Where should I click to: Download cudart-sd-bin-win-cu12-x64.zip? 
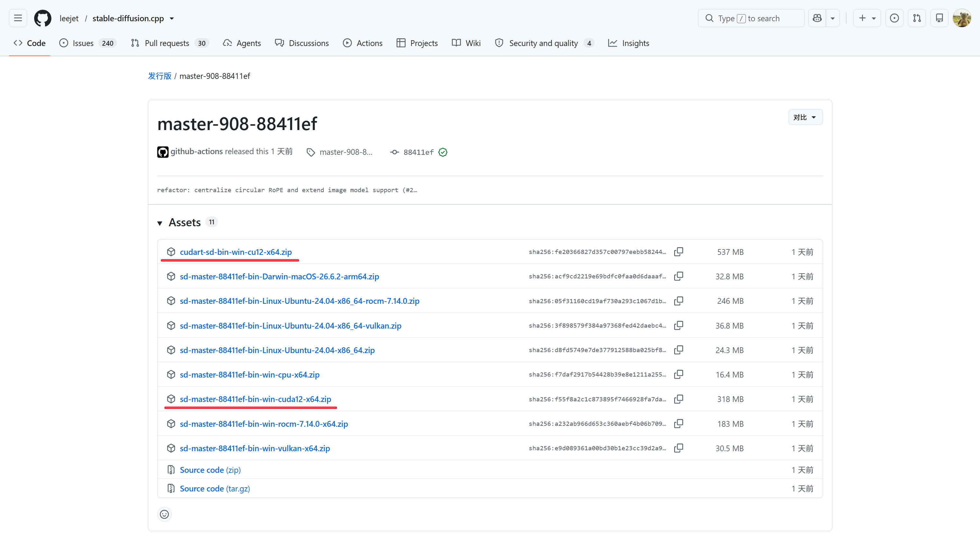[236, 252]
